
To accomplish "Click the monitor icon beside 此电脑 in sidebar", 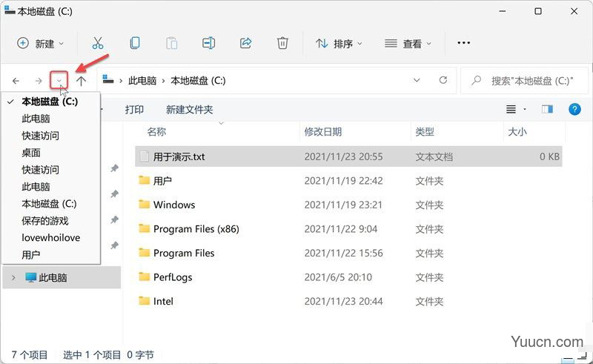I will tap(30, 278).
